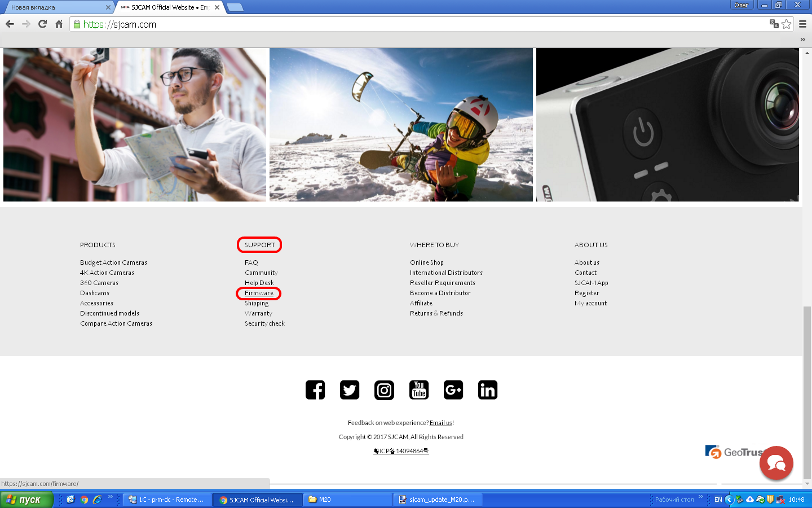Bookmark this page with the star icon
This screenshot has height=508, width=812.
pyautogui.click(x=786, y=24)
